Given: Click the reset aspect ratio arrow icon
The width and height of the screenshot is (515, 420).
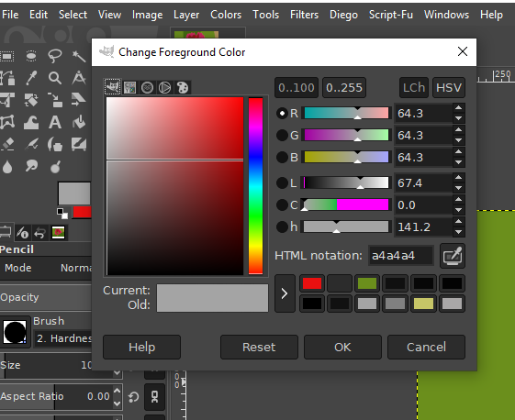Looking at the screenshot, I should click(x=134, y=397).
